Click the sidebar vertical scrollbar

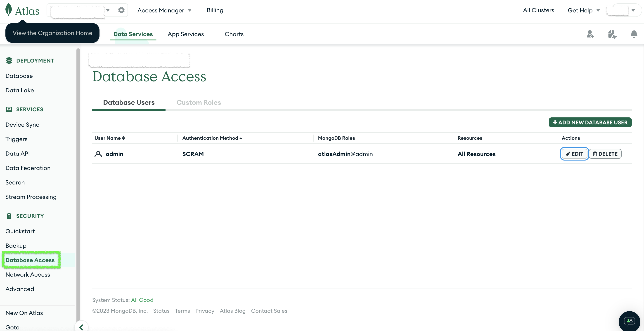click(x=78, y=185)
